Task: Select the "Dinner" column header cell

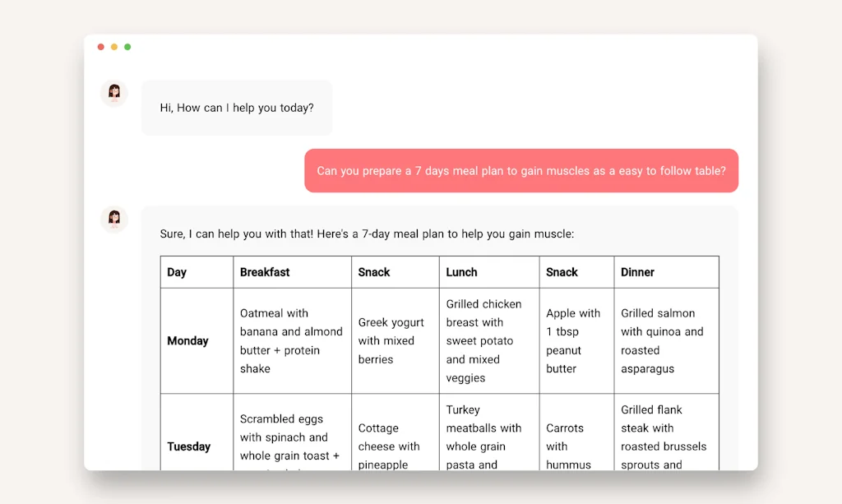Action: point(666,271)
